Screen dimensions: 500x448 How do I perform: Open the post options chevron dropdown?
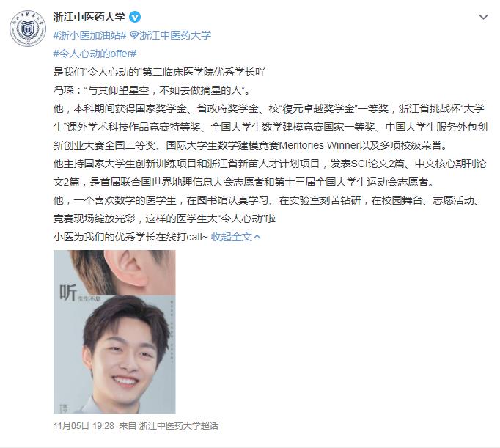click(483, 17)
